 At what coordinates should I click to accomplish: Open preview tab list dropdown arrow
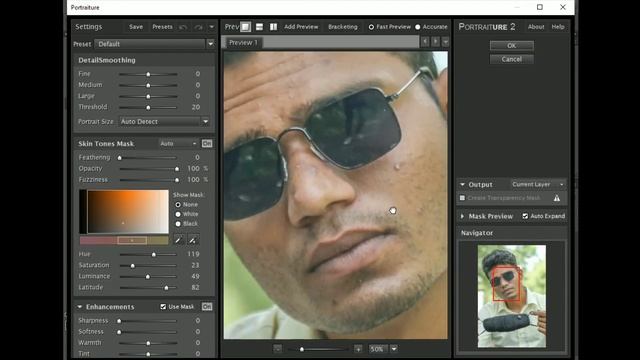445,42
